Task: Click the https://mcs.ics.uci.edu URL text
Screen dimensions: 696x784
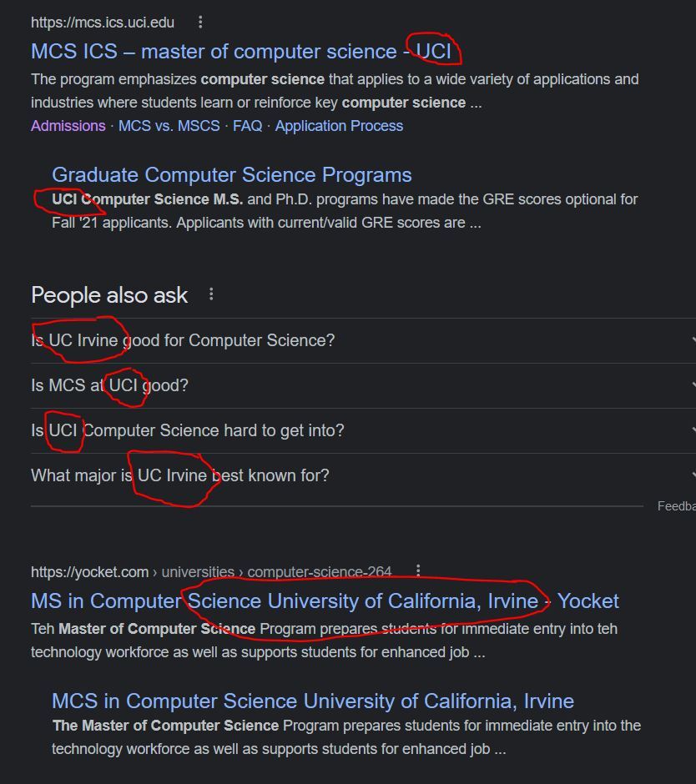Action: 103,22
